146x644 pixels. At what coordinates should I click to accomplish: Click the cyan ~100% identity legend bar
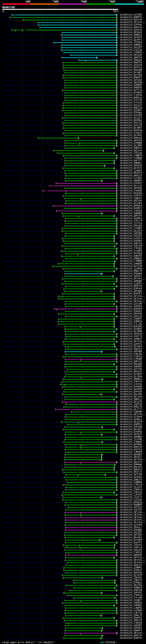pyautogui.click(x=130, y=4)
